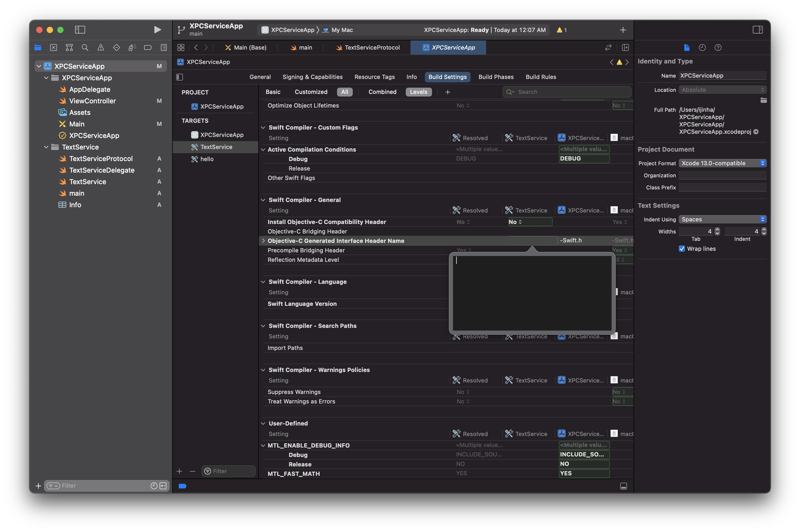This screenshot has width=800, height=532.
Task: Open the Signing & Capabilities tab
Action: 312,77
